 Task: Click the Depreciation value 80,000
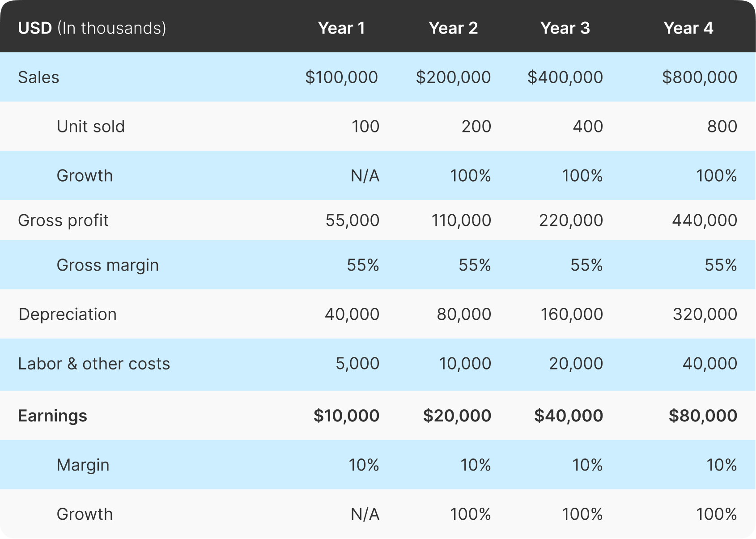(x=464, y=314)
